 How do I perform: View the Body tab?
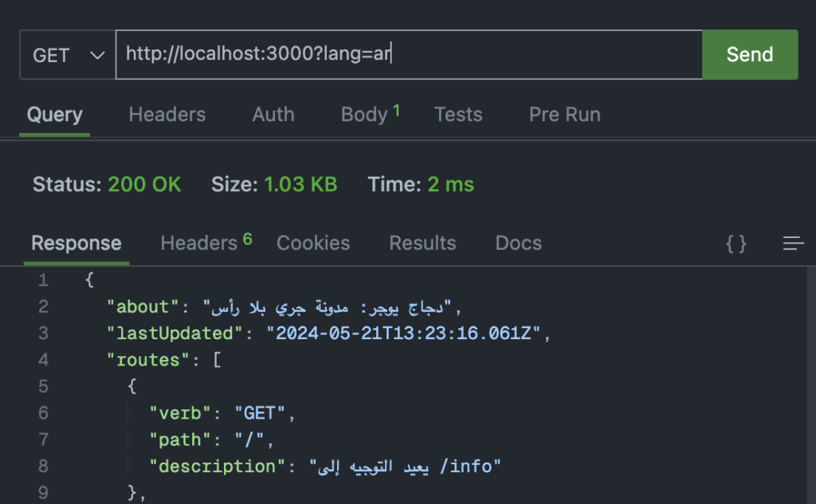[364, 114]
